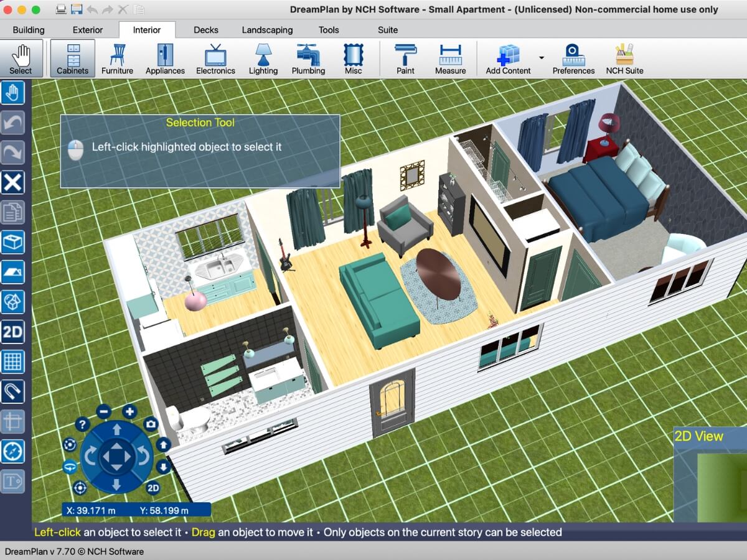Click the Add Content button
747x560 pixels.
coord(508,59)
